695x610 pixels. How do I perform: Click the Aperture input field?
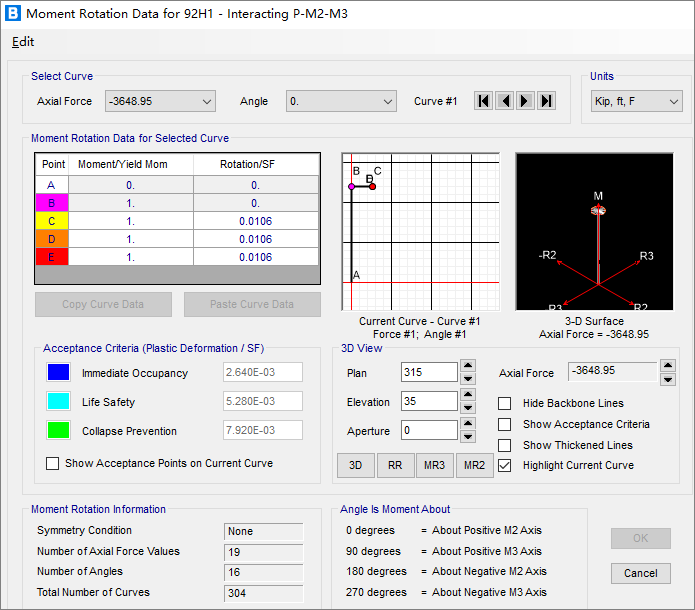(429, 430)
